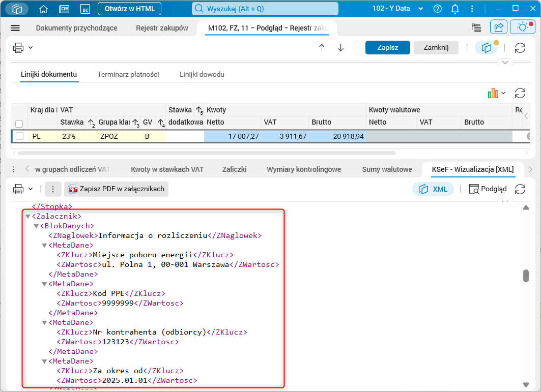The height and width of the screenshot is (392, 541).
Task: Click the home icon in top bar
Action: click(43, 9)
